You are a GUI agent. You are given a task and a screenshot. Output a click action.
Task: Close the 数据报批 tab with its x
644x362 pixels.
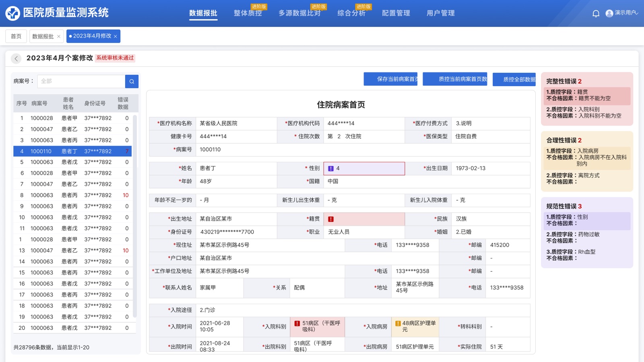point(59,37)
